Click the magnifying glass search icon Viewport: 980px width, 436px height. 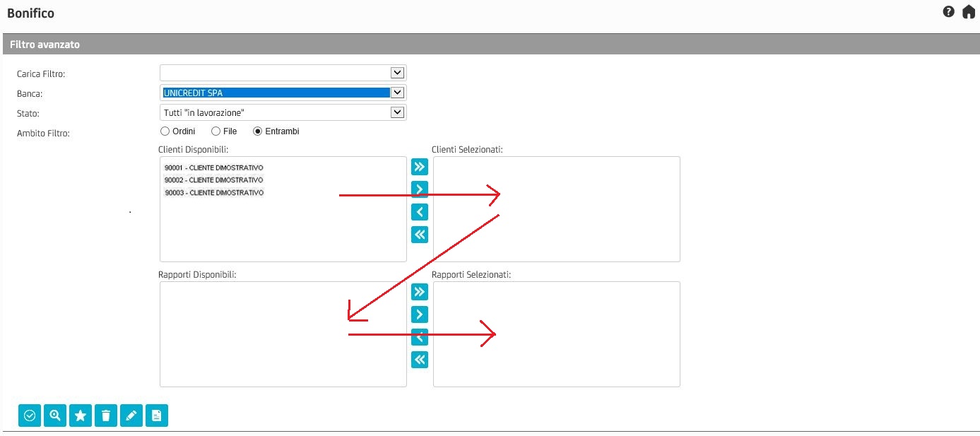click(x=55, y=416)
